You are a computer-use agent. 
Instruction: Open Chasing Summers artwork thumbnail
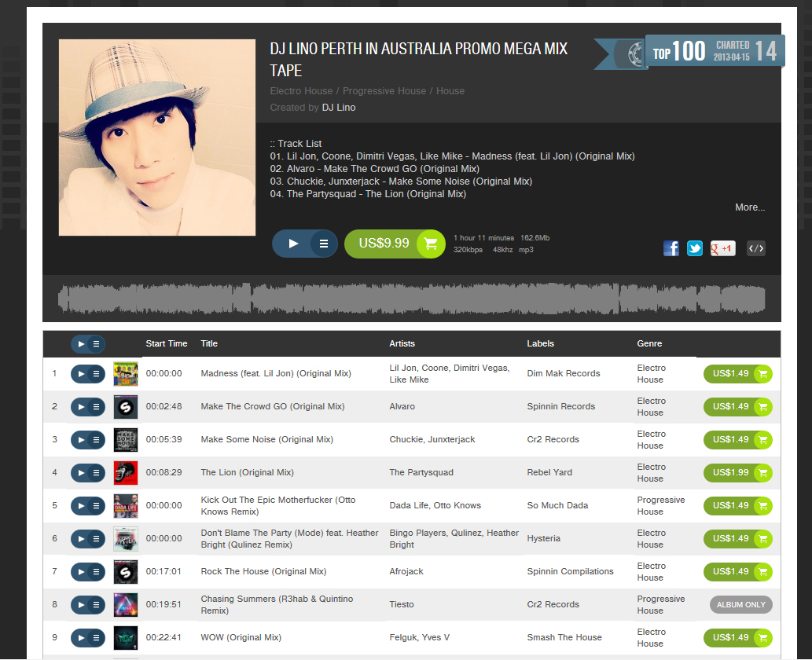tap(125, 605)
